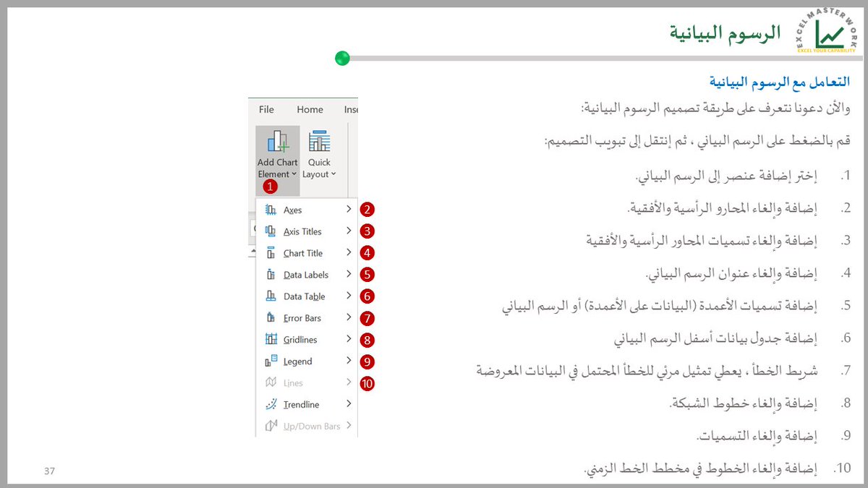Expand the Data Labels submenu arrow
This screenshot has width=868, height=488.
click(349, 275)
